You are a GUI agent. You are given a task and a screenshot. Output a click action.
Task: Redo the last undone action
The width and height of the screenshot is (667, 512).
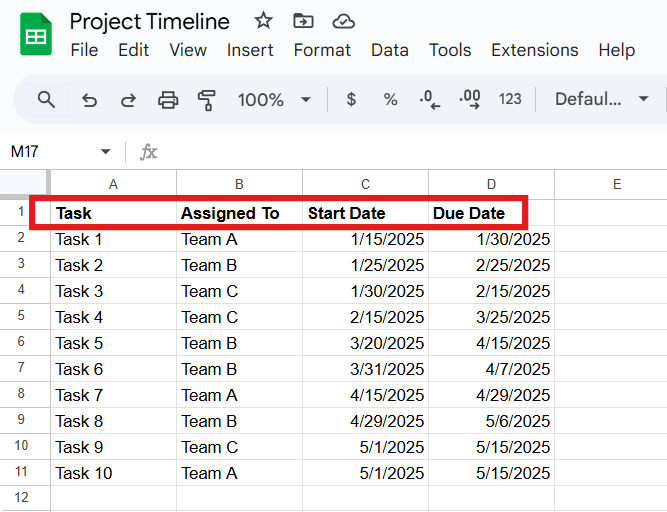pyautogui.click(x=128, y=99)
